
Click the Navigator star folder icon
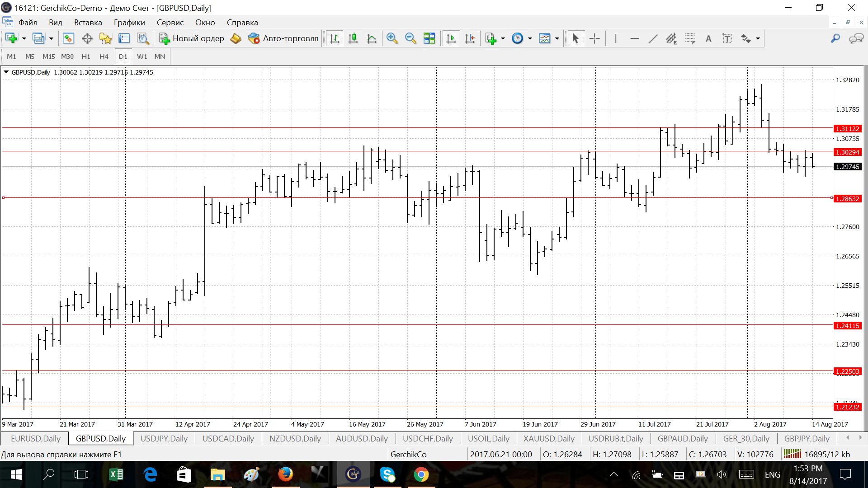[x=105, y=39]
